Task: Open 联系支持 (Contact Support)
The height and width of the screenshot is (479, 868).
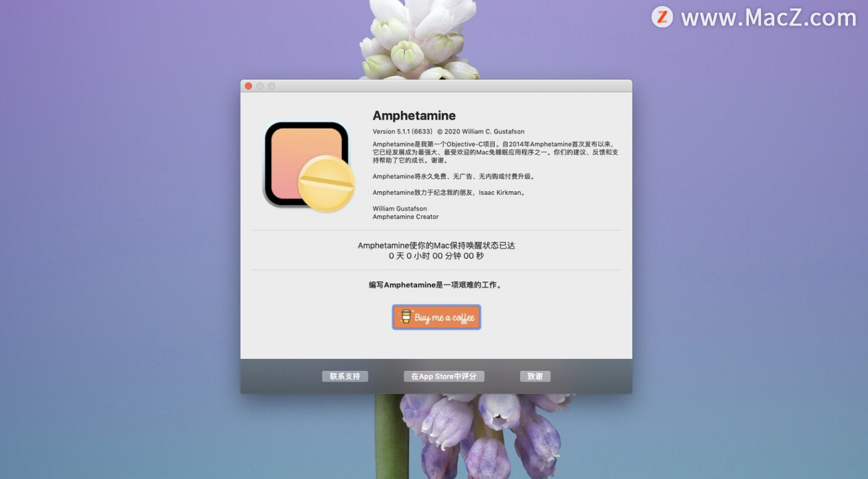Action: 345,376
